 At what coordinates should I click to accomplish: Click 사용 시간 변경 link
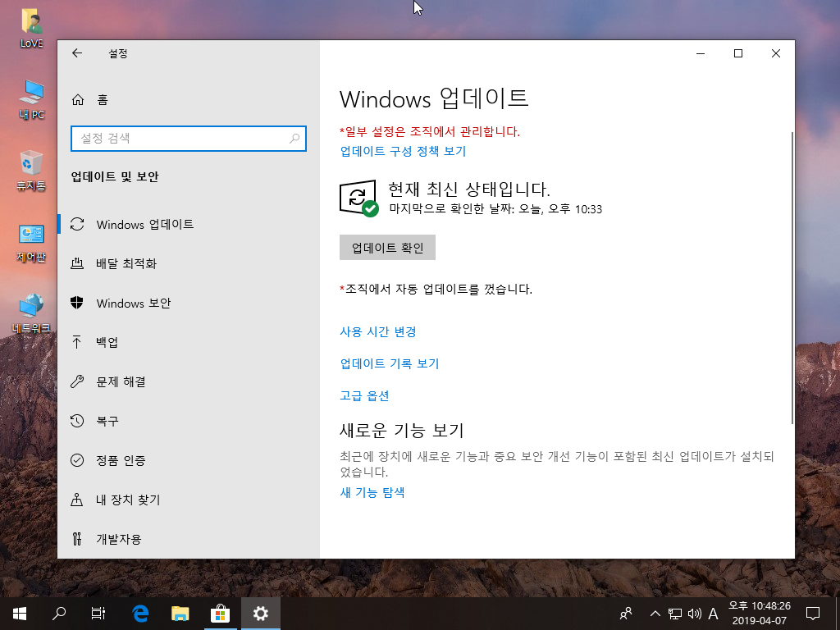point(377,331)
